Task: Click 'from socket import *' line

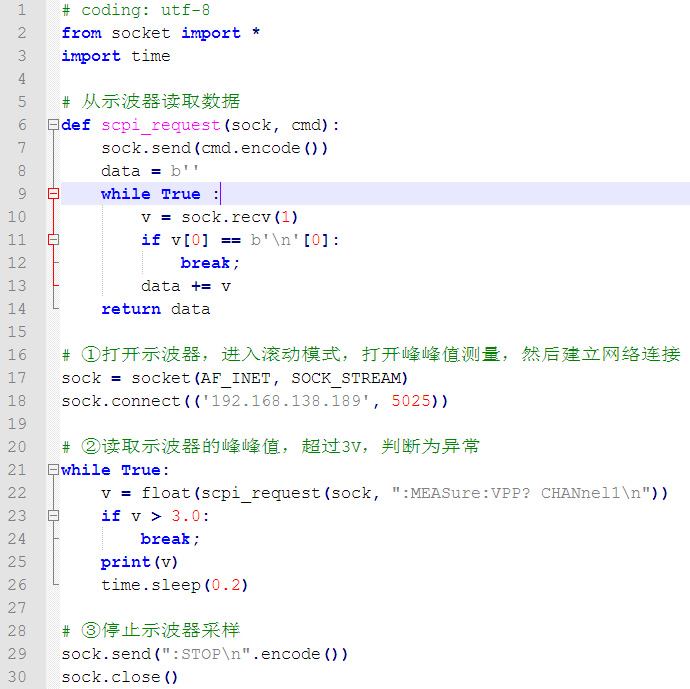Action: click(161, 33)
